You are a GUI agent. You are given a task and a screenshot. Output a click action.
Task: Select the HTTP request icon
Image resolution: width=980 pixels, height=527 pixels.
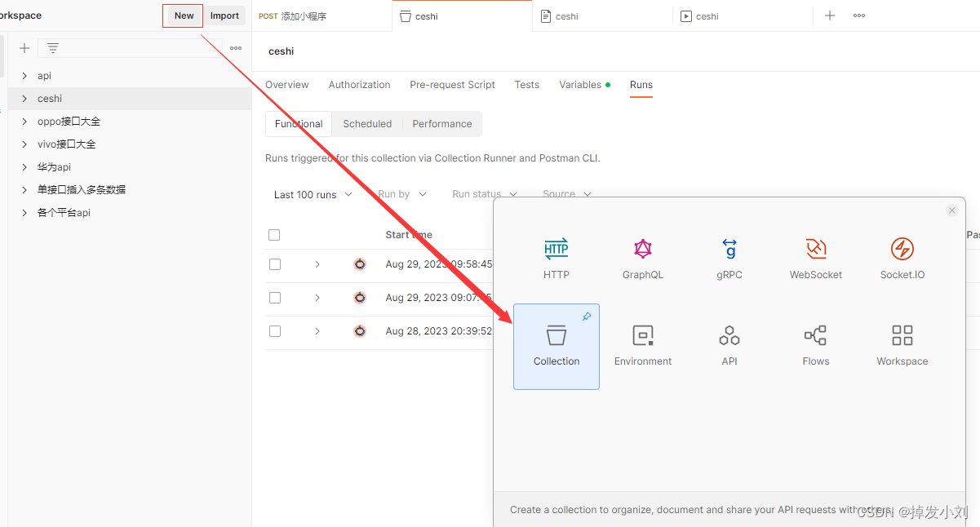tap(557, 250)
